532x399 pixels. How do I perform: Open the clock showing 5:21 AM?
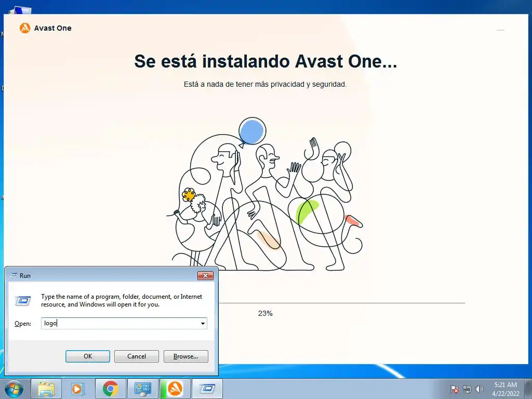pos(506,389)
